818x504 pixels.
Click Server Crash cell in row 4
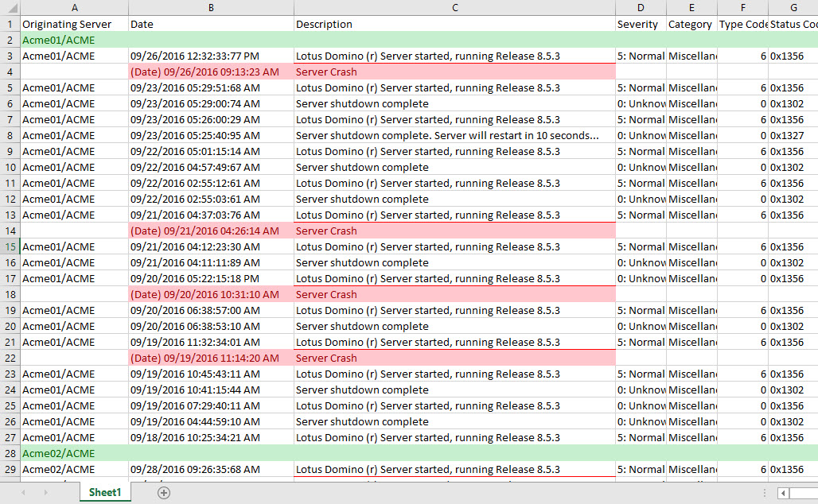click(x=454, y=72)
